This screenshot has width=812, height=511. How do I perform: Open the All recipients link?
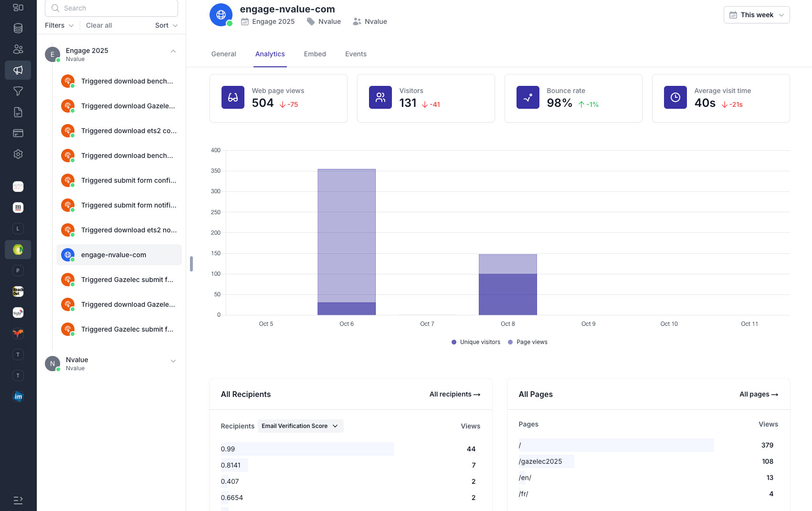coord(454,394)
